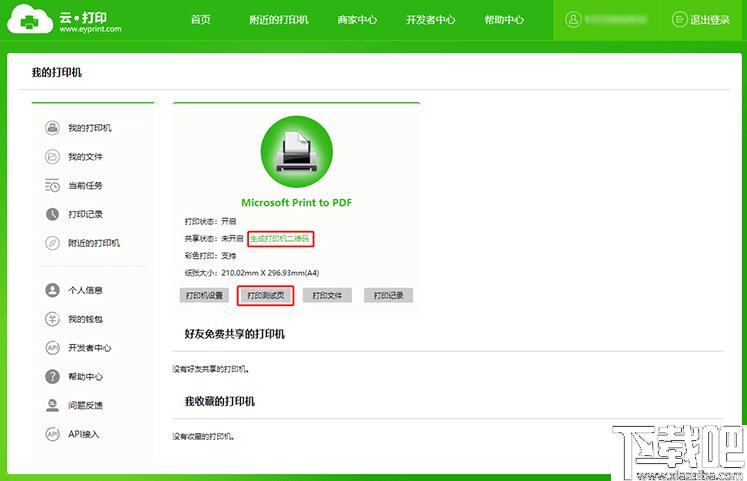Screen dimensions: 747x481
Task: Open 个人信息 in the sidebar
Action: point(85,290)
